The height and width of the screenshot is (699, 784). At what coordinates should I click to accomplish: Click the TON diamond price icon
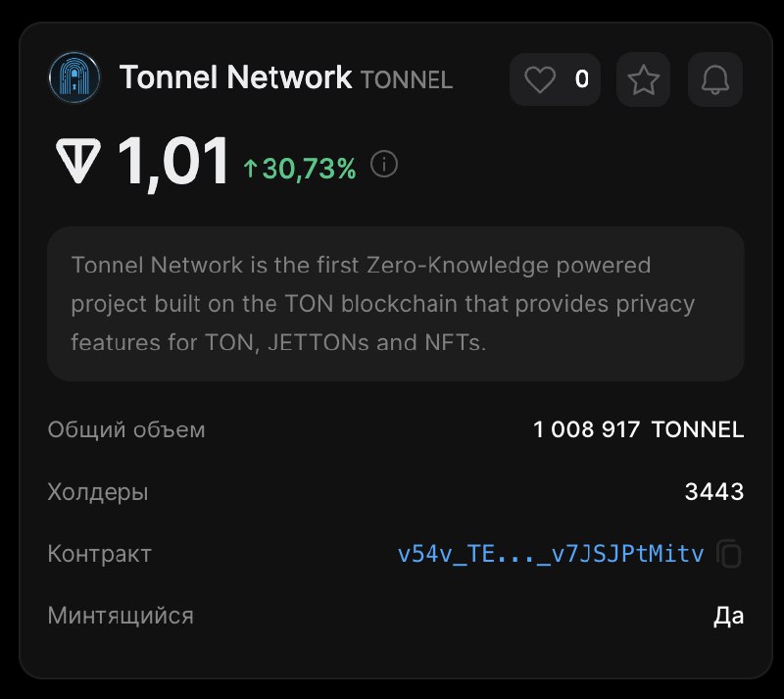point(78,161)
